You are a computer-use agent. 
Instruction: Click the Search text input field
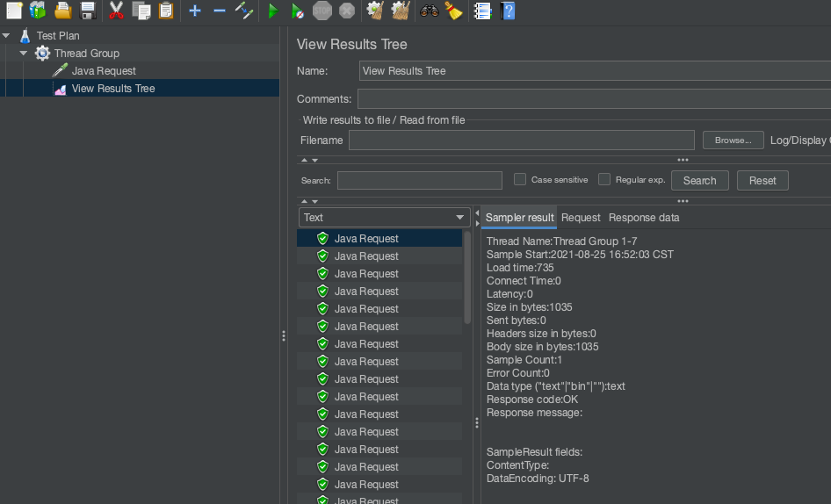pos(420,180)
